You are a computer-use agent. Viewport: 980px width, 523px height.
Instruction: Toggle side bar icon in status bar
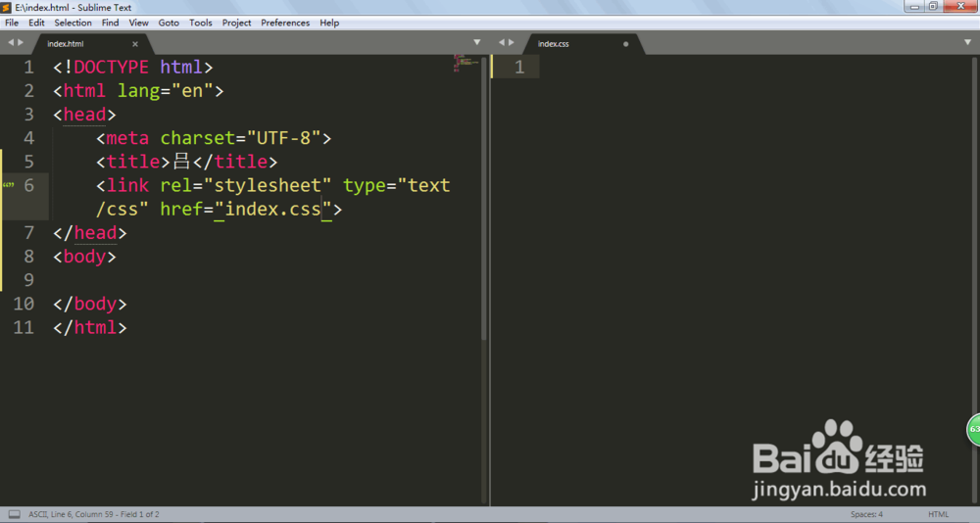15,514
